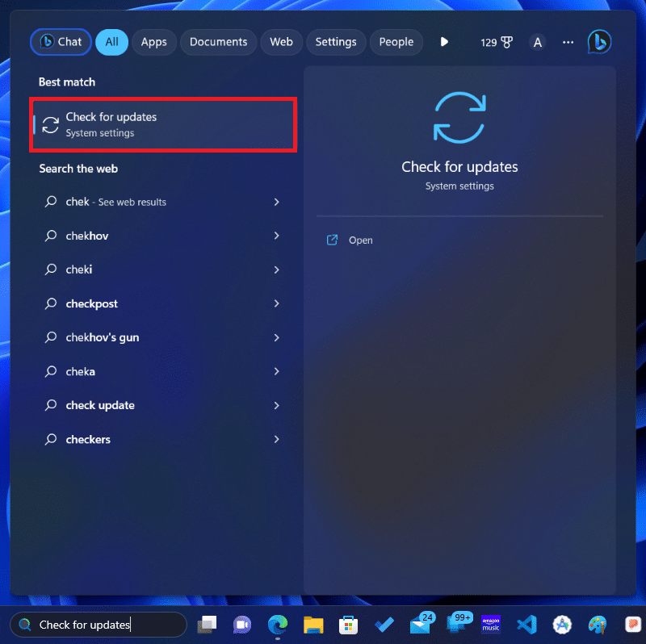Viewport: 646px width, 644px height.
Task: Click Open in the preview pane
Action: point(360,240)
